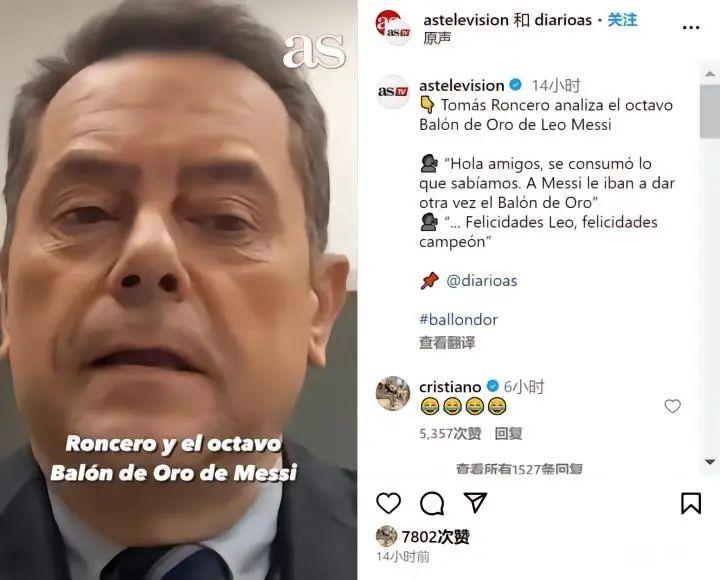Click astelevision profile avatar in header
Viewport: 720px width, 580px height.
click(x=393, y=27)
